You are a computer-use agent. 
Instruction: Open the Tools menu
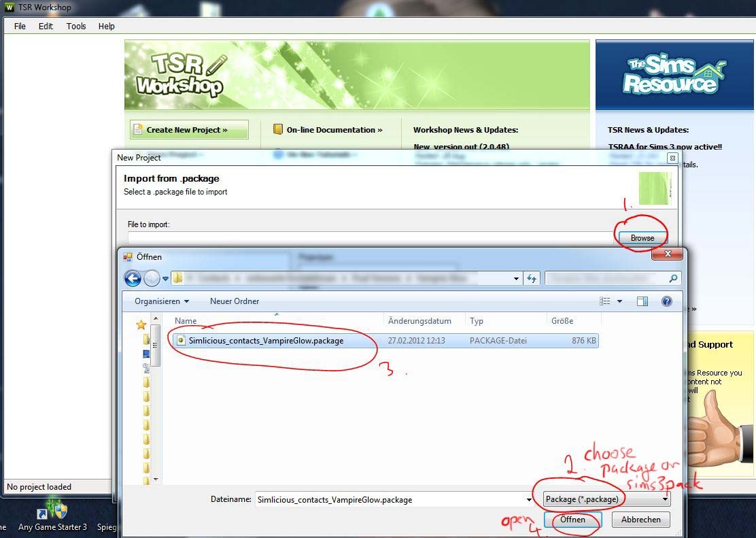click(x=76, y=26)
